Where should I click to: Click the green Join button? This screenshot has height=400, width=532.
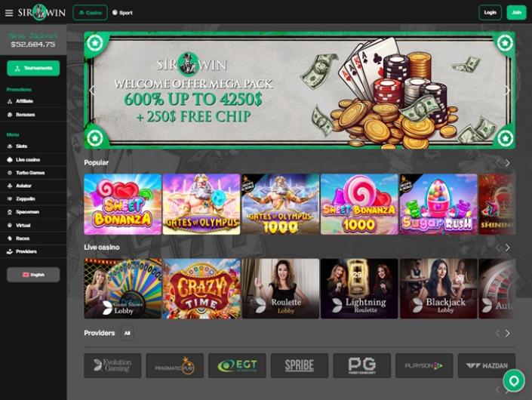point(516,13)
